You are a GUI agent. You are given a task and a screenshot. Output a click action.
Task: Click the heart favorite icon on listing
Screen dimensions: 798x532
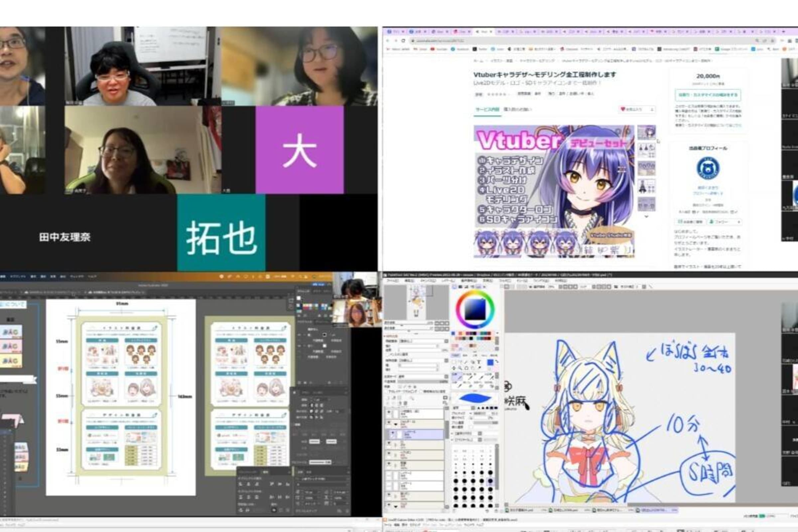pyautogui.click(x=622, y=109)
